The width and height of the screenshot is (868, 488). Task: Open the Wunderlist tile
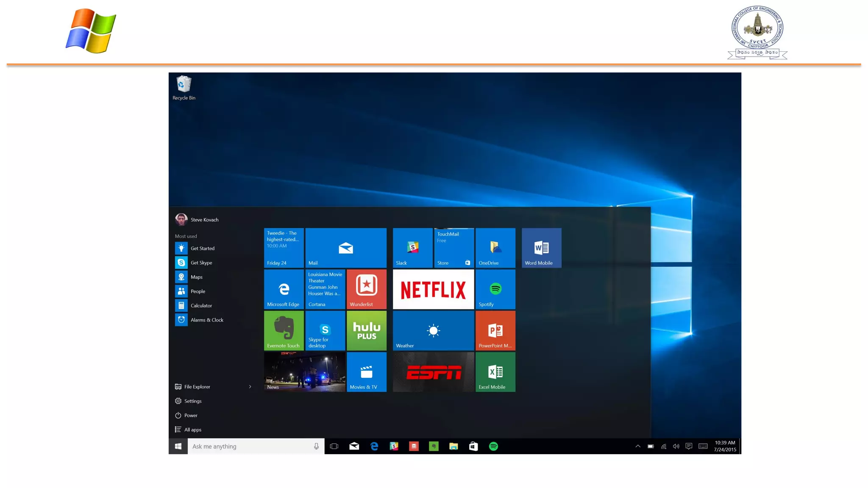(x=366, y=289)
